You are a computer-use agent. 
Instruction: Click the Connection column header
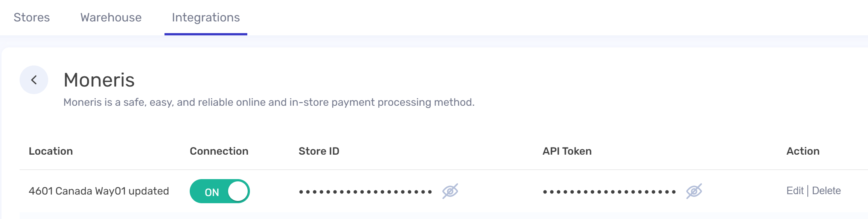coord(219,151)
